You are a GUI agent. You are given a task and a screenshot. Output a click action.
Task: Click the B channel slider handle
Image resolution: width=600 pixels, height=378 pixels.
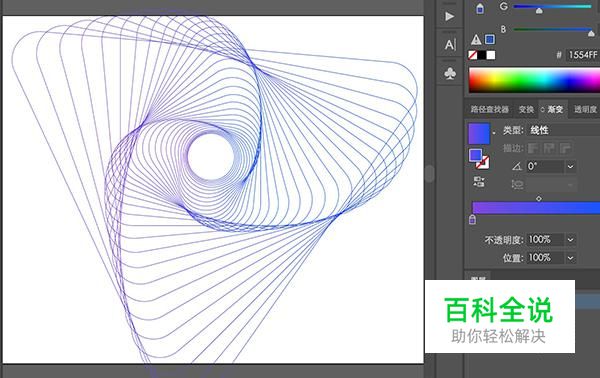[591, 34]
